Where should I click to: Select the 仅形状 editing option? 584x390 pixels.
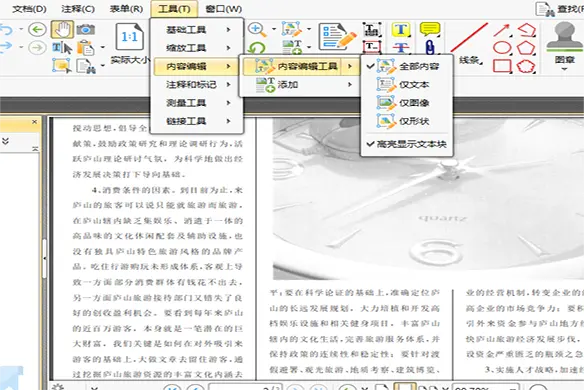click(406, 121)
